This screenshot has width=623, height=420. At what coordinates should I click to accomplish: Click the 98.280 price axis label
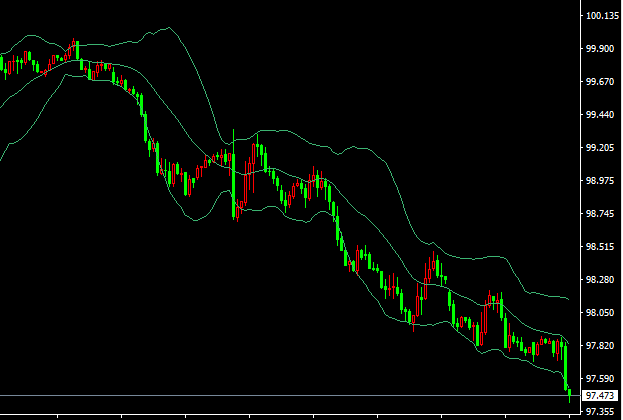point(600,280)
